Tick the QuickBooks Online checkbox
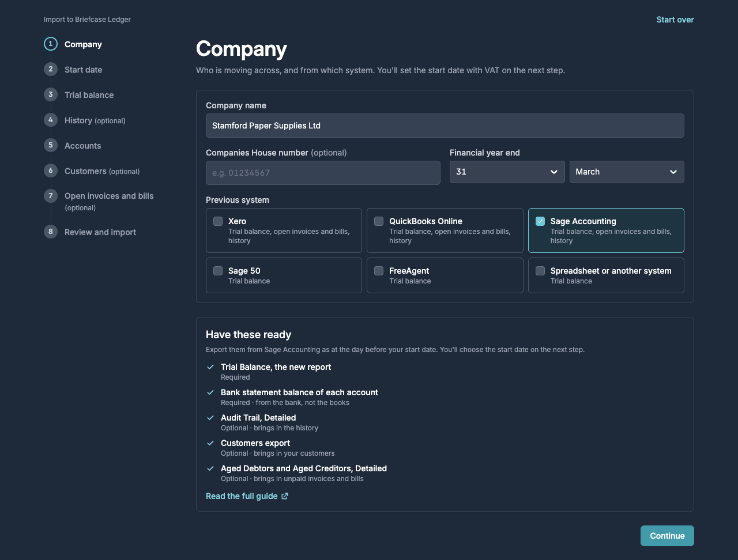This screenshot has width=738, height=560. (379, 221)
